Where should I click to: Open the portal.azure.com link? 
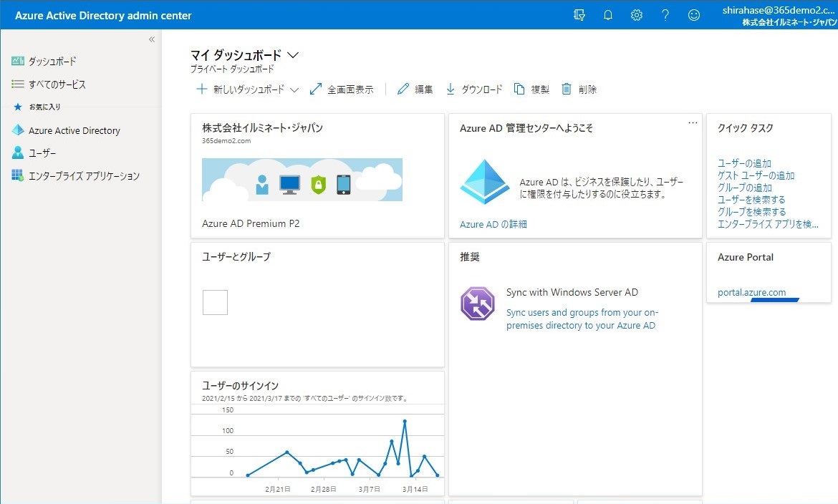click(x=751, y=292)
